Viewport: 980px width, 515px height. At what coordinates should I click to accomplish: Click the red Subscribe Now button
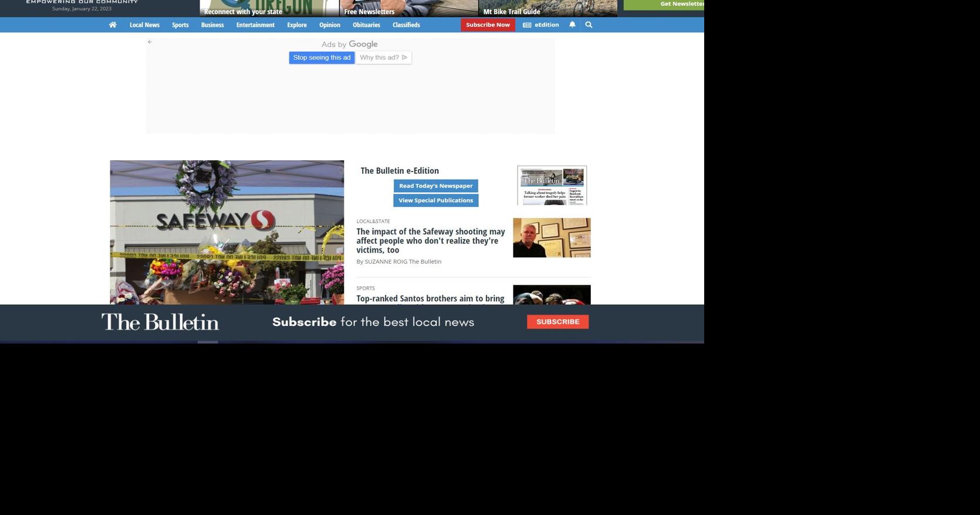pyautogui.click(x=488, y=25)
